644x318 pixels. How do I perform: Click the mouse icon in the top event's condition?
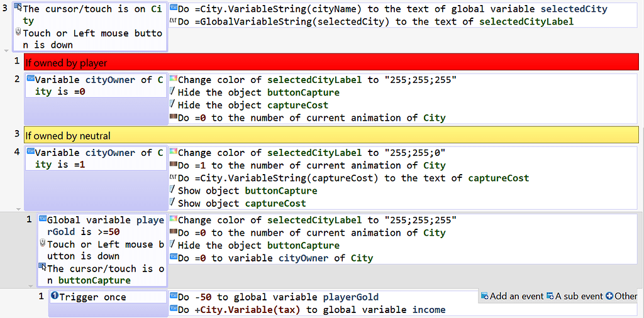18,32
